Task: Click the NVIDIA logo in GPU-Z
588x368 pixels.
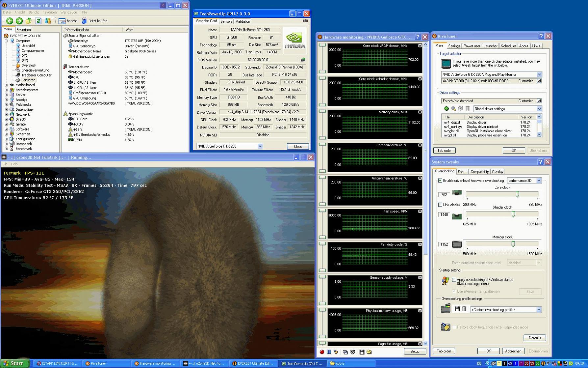Action: pos(294,40)
